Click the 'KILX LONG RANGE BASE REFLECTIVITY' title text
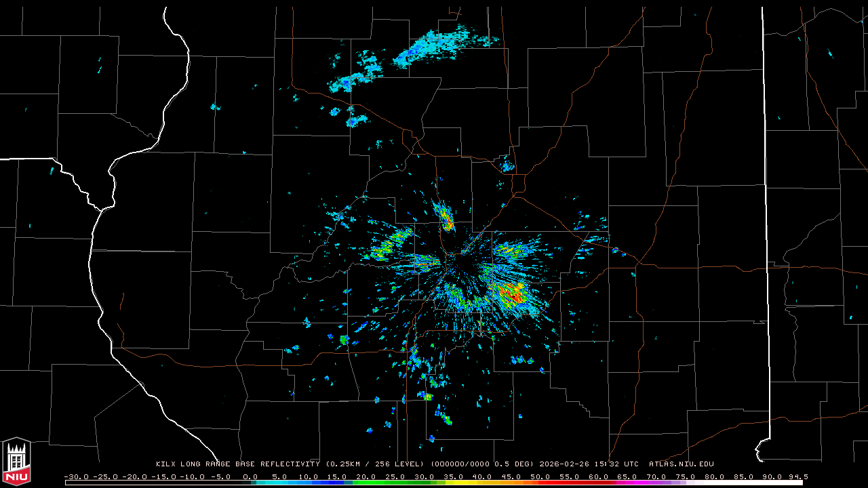The width and height of the screenshot is (868, 488). (x=237, y=464)
